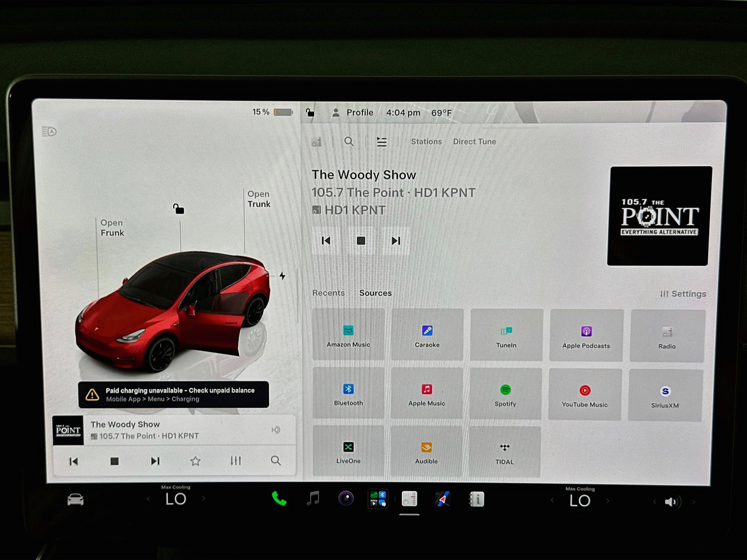Toggle the door lock icon above the car
Image resolution: width=747 pixels, height=560 pixels.
click(179, 209)
